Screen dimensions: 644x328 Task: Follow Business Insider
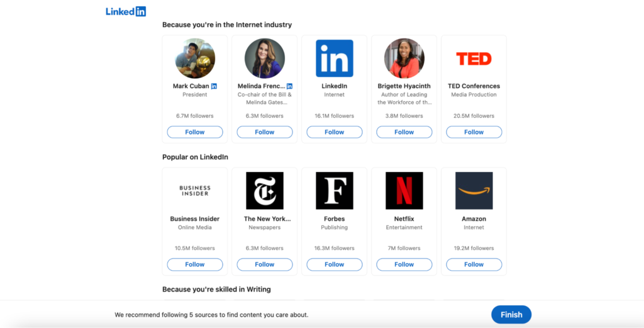click(x=195, y=264)
